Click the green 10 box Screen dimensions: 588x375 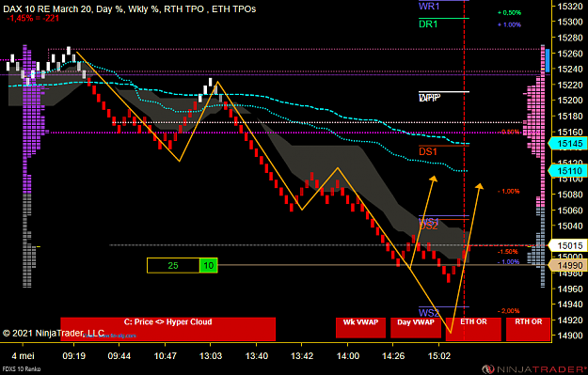coord(208,266)
